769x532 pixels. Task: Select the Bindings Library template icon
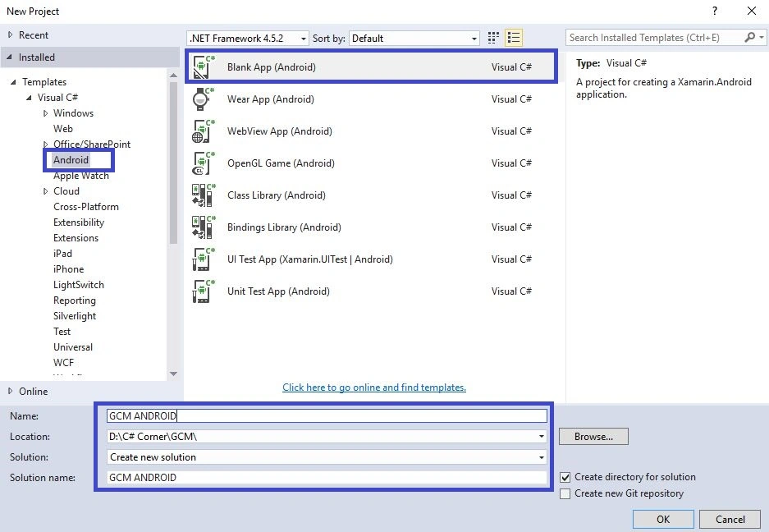(204, 227)
